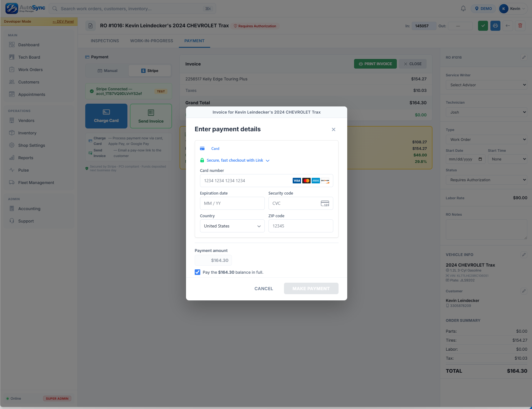Click the card number input field
532x409 pixels.
245,180
